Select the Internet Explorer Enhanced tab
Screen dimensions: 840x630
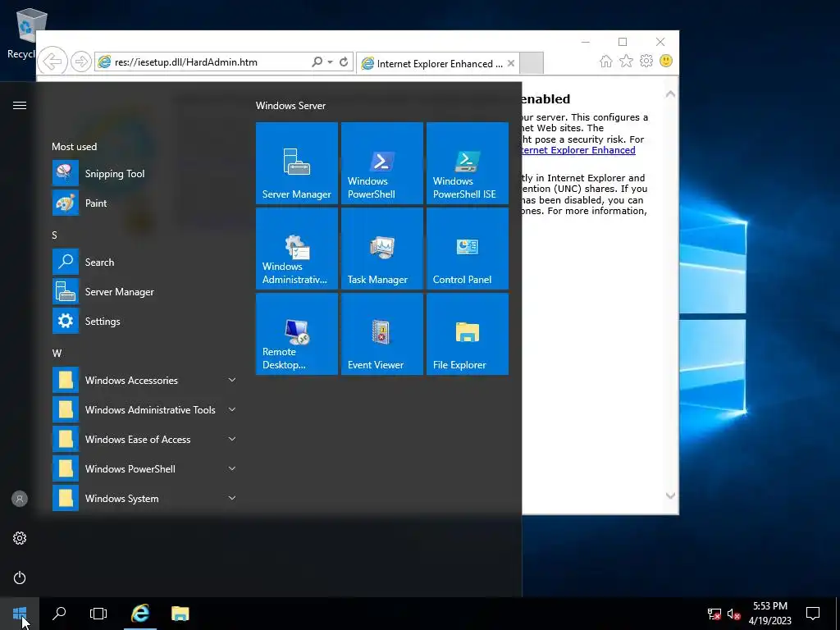pos(438,63)
